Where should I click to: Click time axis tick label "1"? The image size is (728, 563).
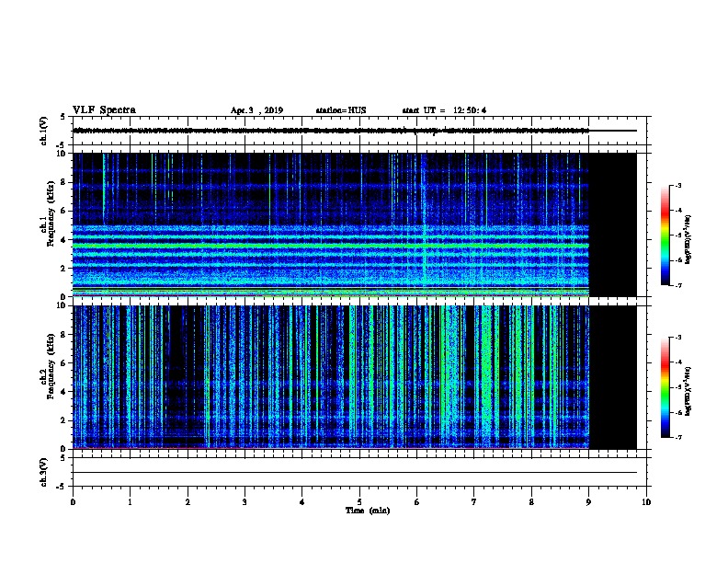(130, 501)
